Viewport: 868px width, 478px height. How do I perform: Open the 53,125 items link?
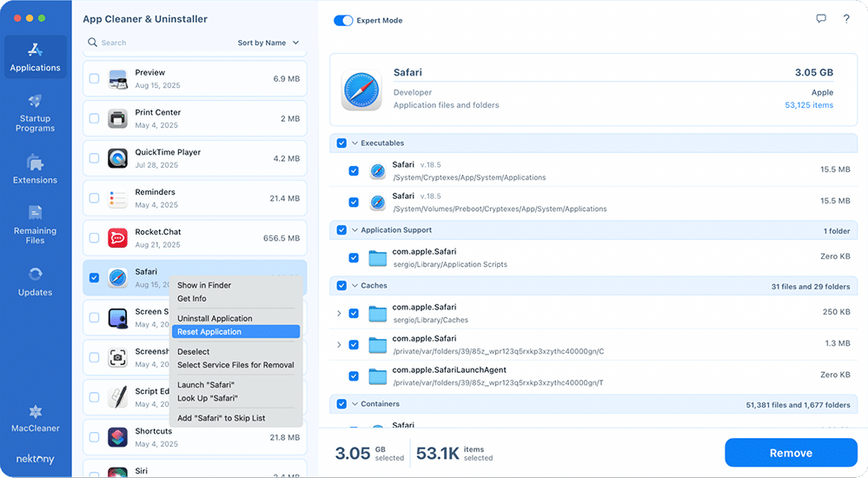click(x=809, y=105)
